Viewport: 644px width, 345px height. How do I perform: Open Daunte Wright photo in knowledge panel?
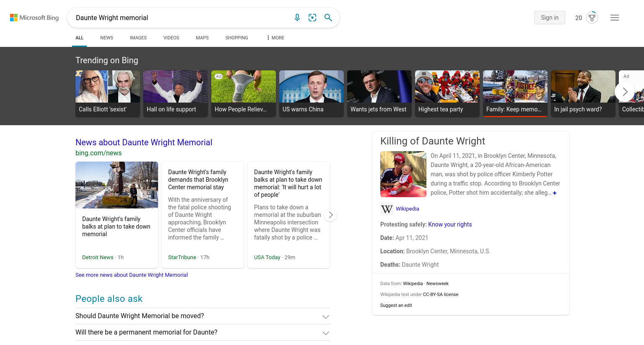403,174
